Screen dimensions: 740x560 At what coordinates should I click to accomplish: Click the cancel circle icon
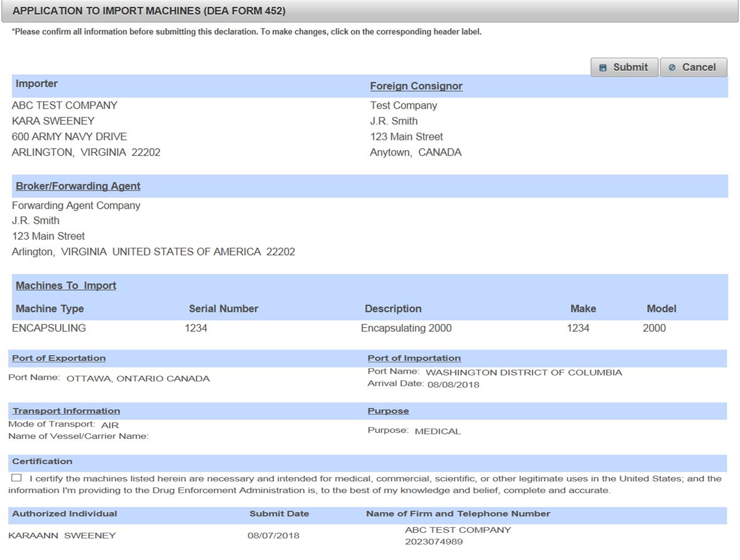click(672, 67)
